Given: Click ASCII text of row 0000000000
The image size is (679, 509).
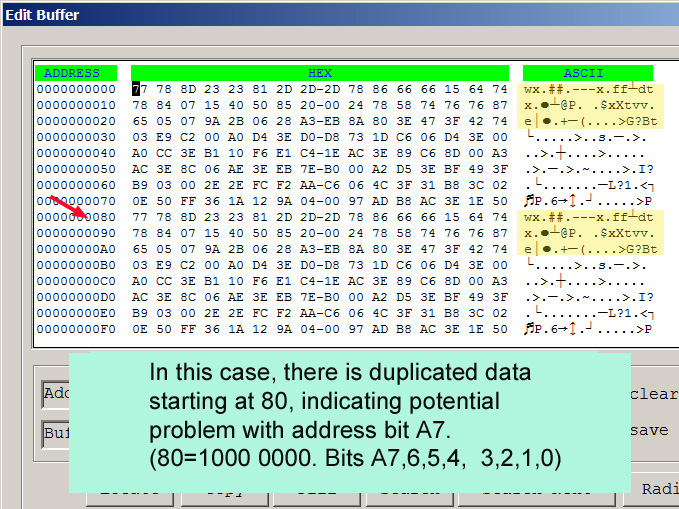Looking at the screenshot, I should coord(588,89).
